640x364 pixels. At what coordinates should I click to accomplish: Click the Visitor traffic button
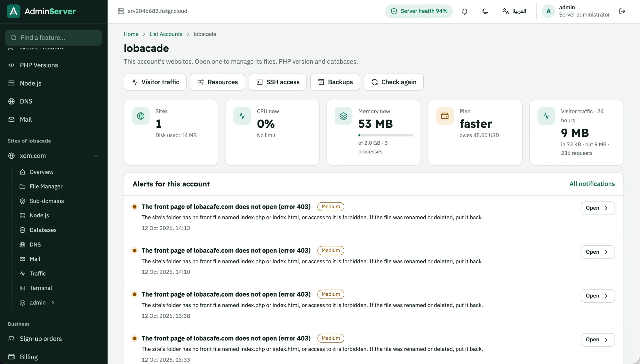tap(155, 82)
